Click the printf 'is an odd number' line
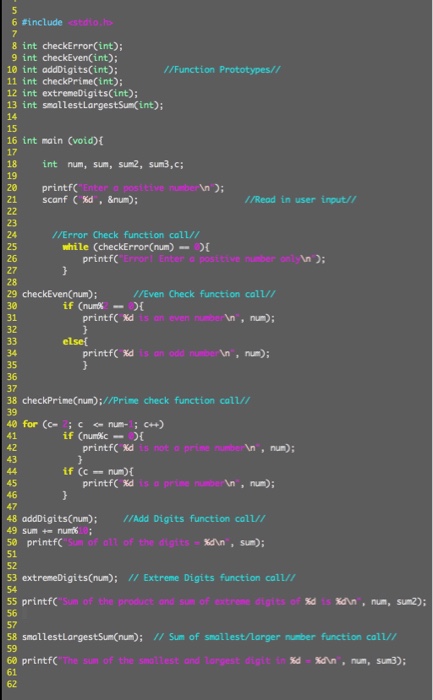433x700 pixels. click(x=176, y=353)
